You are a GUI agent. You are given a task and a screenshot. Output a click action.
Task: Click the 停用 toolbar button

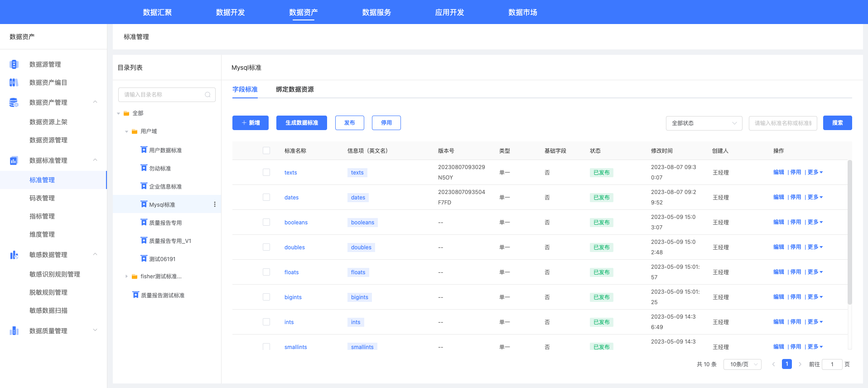pos(386,123)
